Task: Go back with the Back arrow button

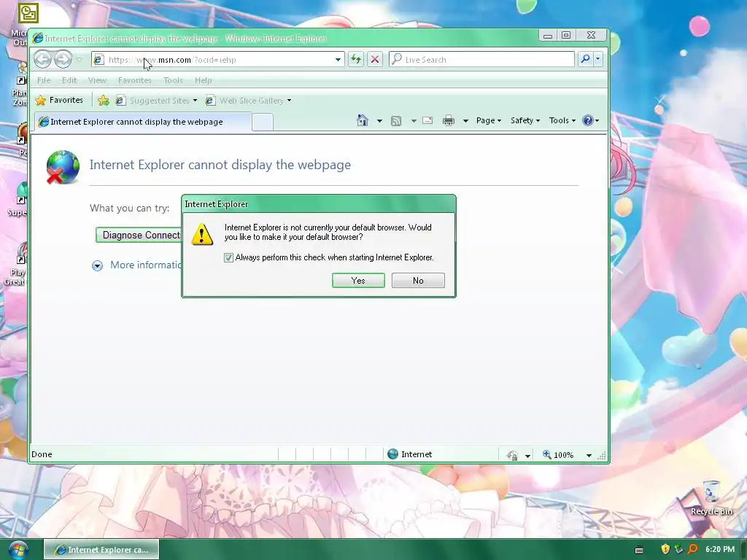Action: (x=43, y=60)
